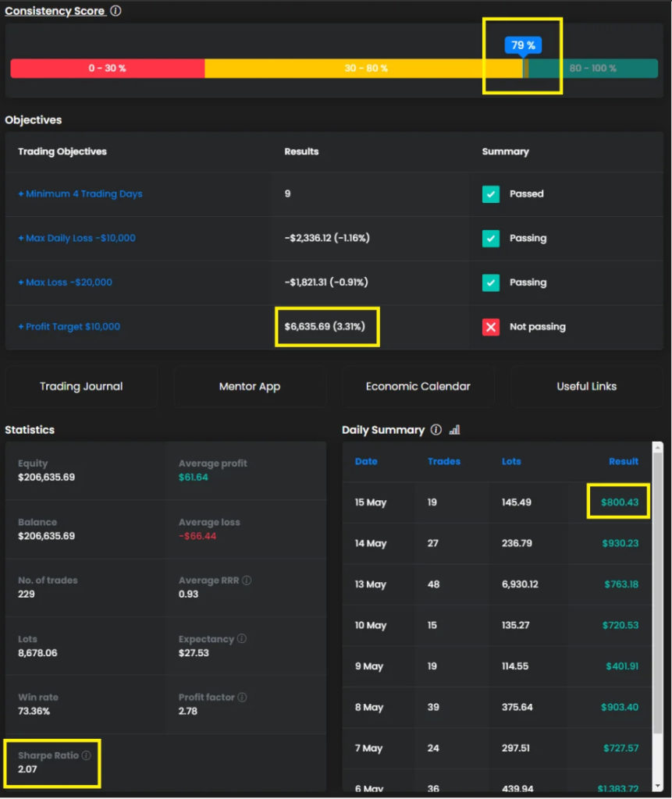
Task: Open the Economic Calendar button
Action: [x=418, y=386]
